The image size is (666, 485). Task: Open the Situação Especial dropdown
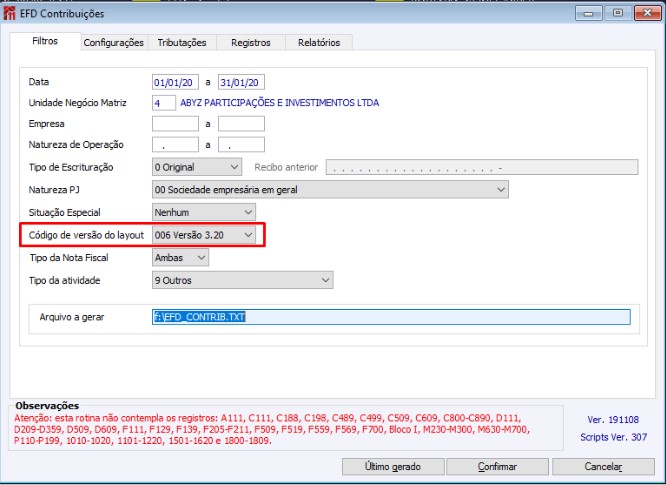coord(204,212)
